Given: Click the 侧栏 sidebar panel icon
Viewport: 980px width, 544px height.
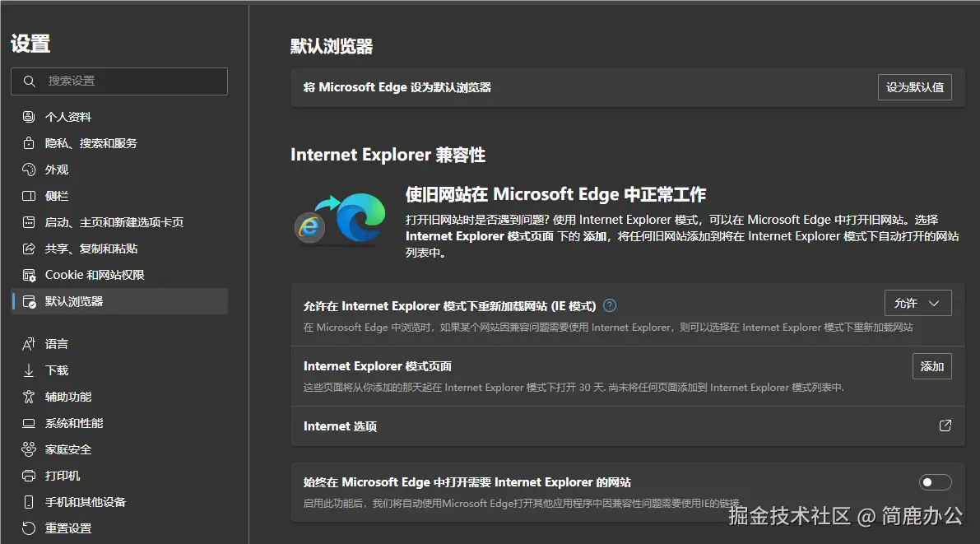Looking at the screenshot, I should point(29,196).
